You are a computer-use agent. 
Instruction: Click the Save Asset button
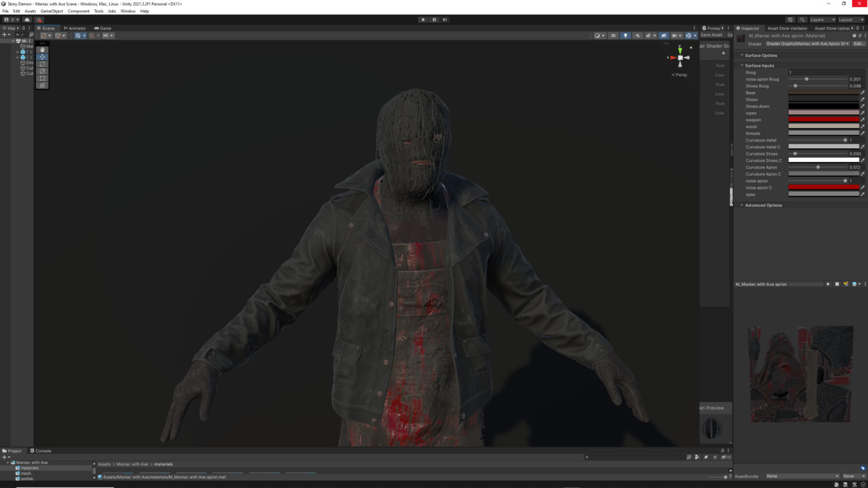tap(711, 35)
